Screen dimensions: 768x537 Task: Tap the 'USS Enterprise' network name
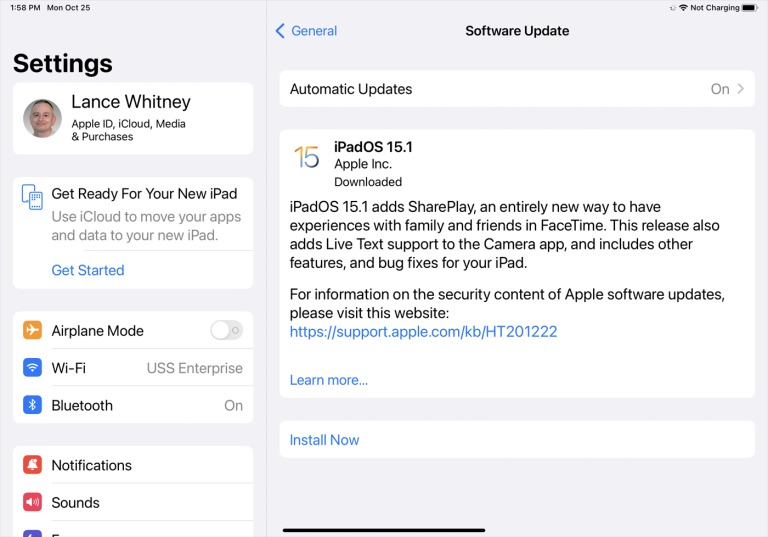coord(194,368)
